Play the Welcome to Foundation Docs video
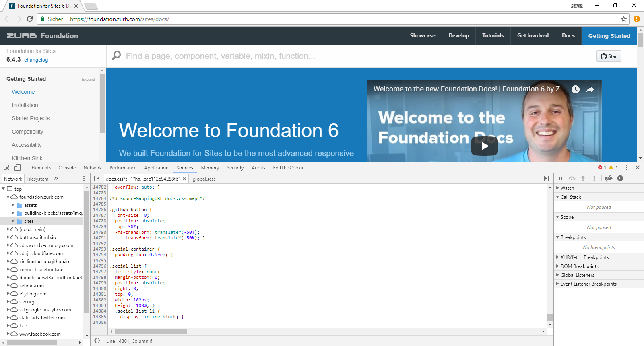 (485, 146)
